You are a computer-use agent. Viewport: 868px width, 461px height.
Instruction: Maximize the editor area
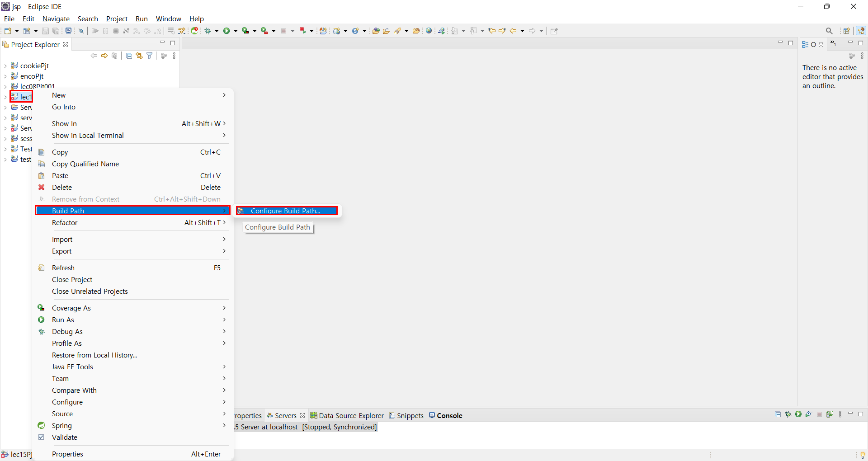(x=791, y=43)
